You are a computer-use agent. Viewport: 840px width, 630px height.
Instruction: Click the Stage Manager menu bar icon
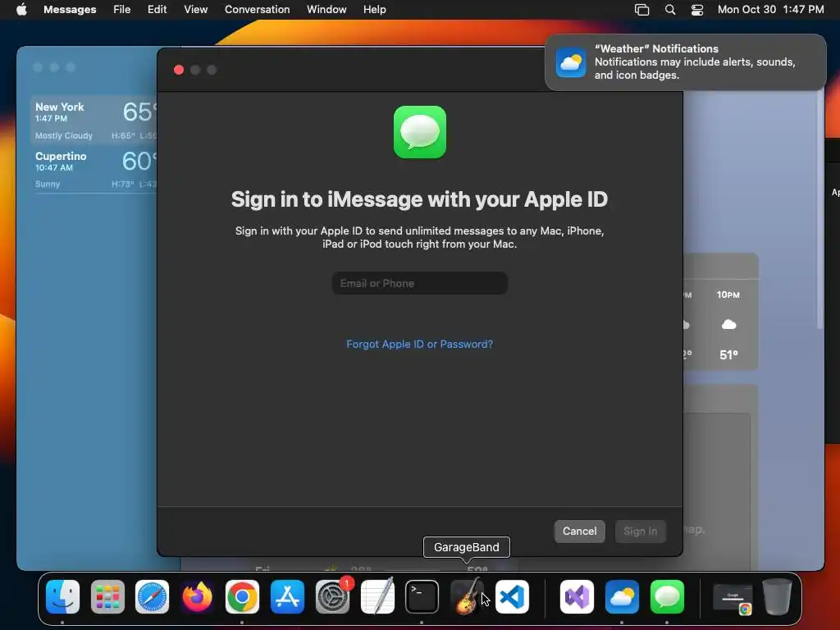pos(641,10)
